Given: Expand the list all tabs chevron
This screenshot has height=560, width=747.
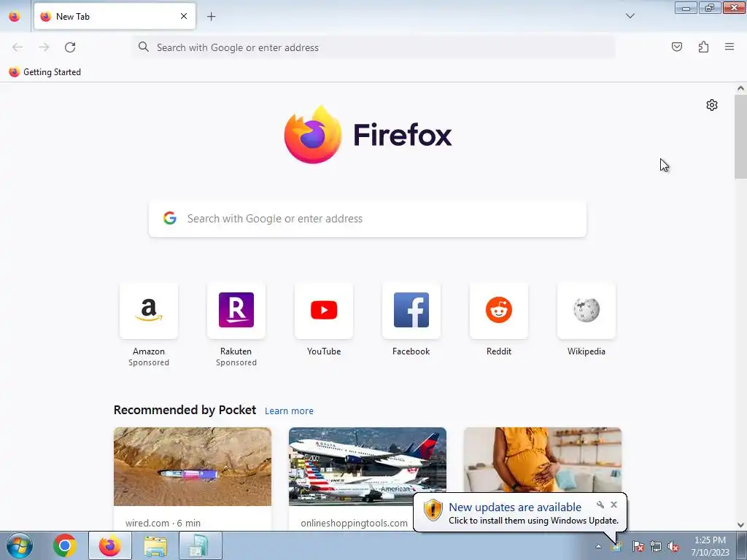Looking at the screenshot, I should [630, 16].
